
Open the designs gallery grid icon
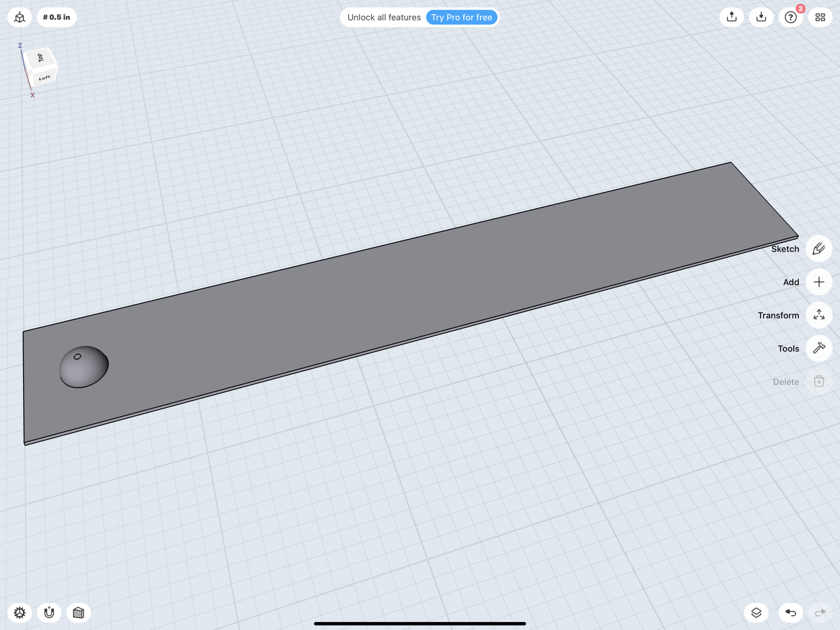pyautogui.click(x=820, y=17)
